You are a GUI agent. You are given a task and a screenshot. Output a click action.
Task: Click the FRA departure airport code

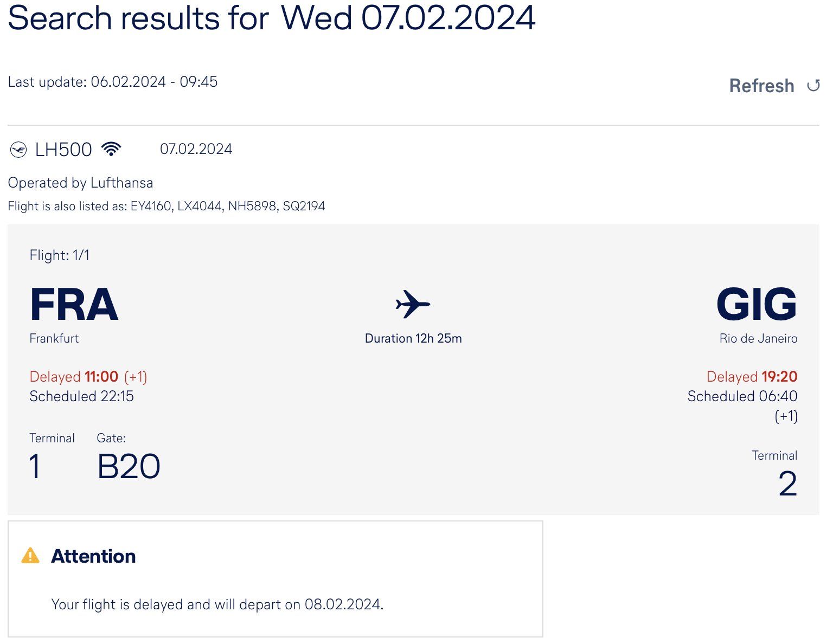click(x=74, y=305)
